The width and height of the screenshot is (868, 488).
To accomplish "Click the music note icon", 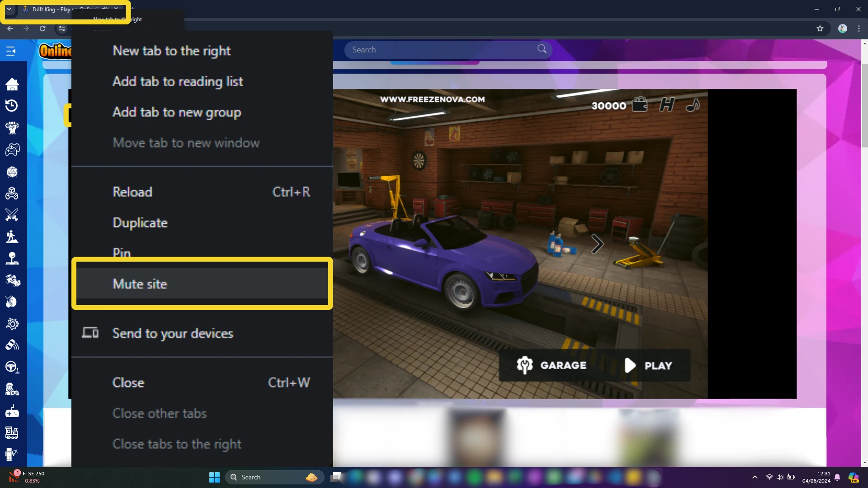I will click(x=693, y=105).
